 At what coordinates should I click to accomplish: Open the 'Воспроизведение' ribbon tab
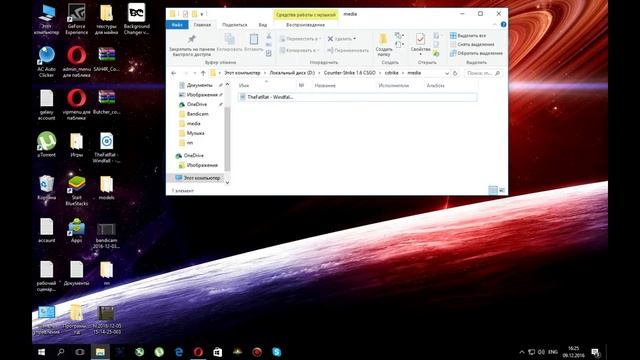click(x=305, y=25)
